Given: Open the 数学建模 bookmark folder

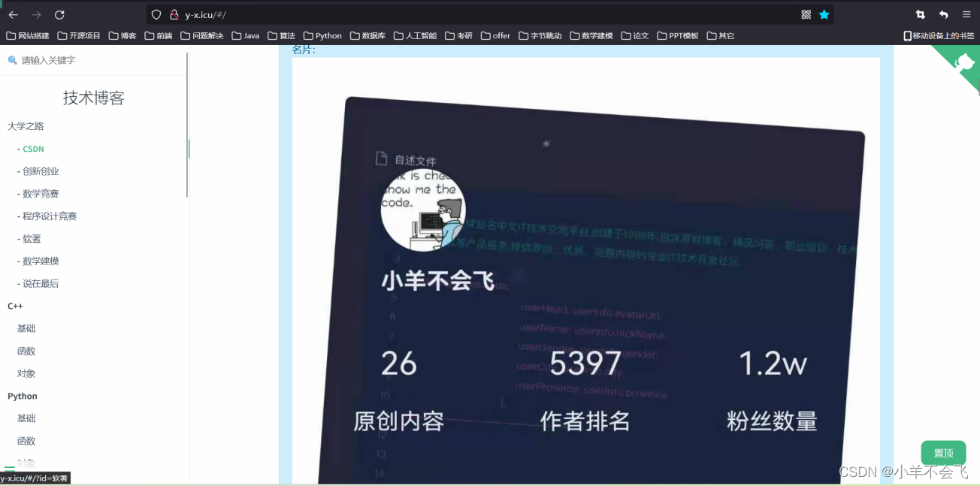Looking at the screenshot, I should (591, 35).
